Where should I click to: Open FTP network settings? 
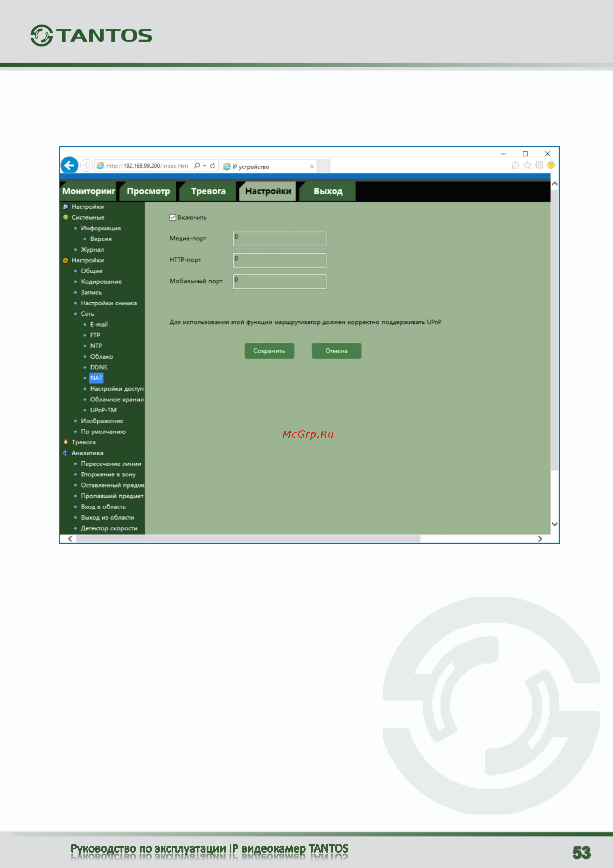point(95,335)
